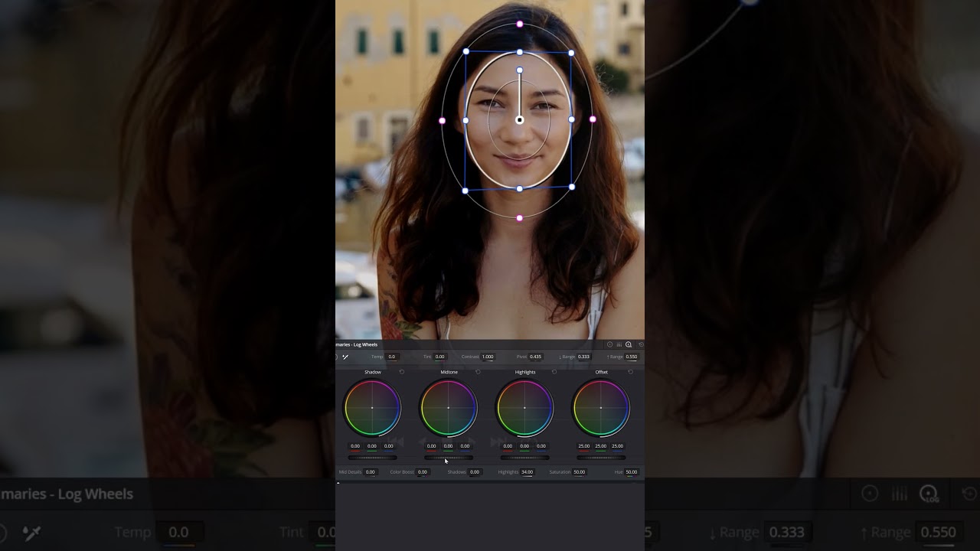Edit the Highlights value 34.00

[x=527, y=472]
